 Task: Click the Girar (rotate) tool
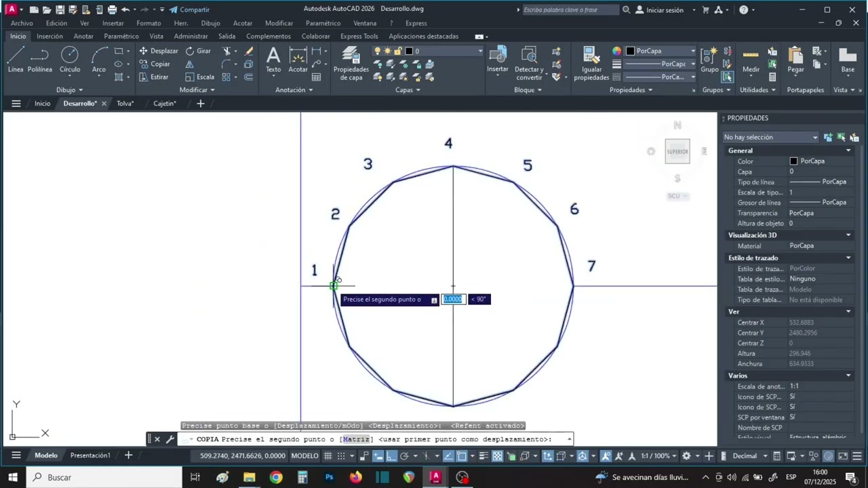pos(198,51)
